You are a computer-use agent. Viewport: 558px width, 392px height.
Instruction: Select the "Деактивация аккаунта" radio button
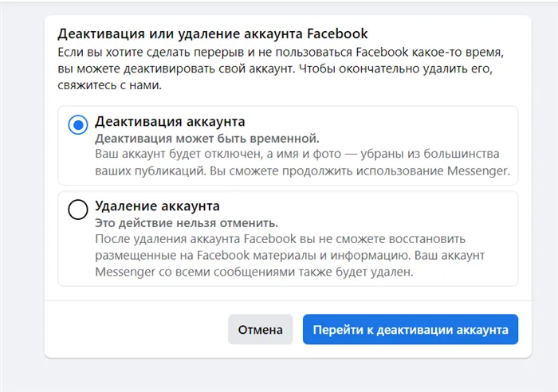(x=78, y=124)
